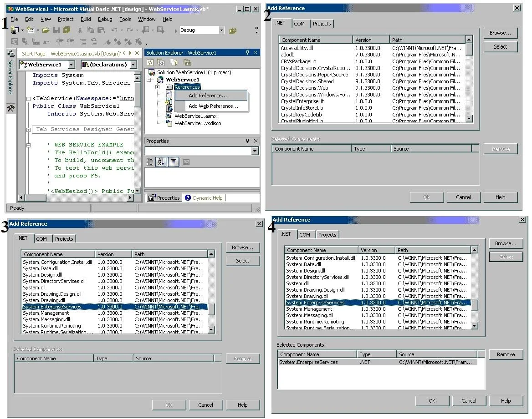Expand Web Services Designer Generated code region
This screenshot has height=419, width=532.
point(29,130)
